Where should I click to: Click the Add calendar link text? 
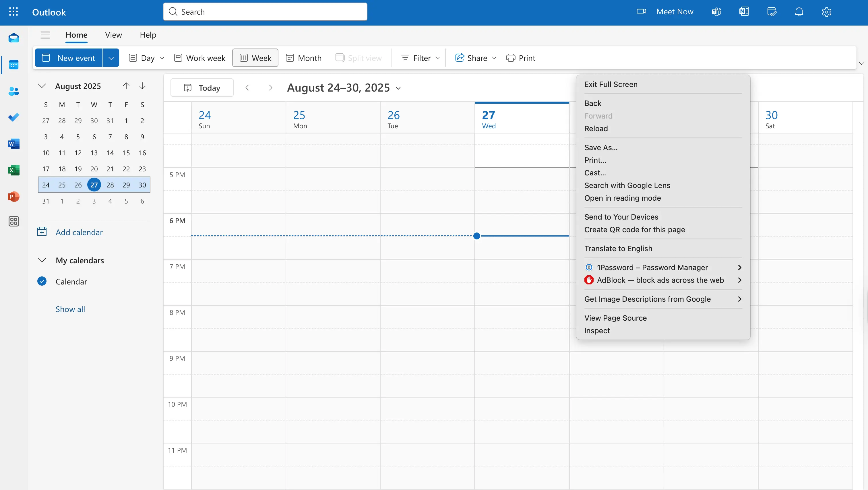pyautogui.click(x=79, y=232)
